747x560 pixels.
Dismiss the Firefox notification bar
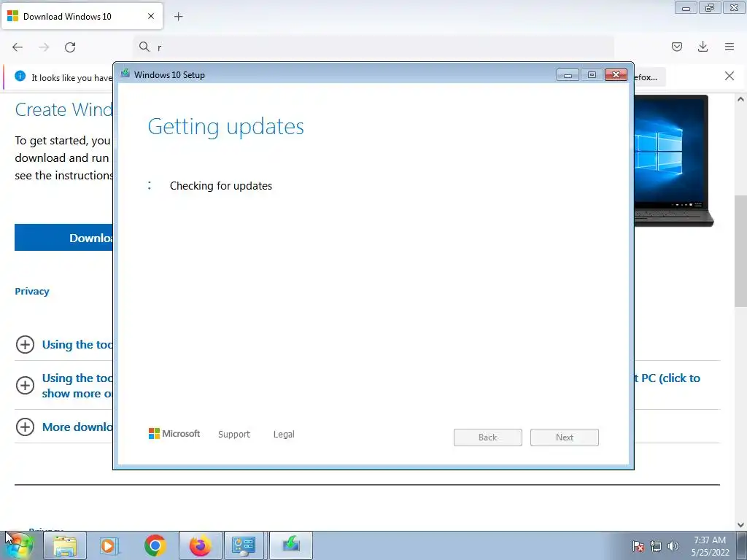[x=729, y=76]
